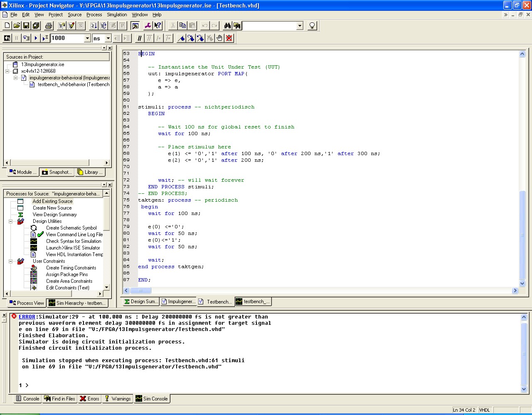Click the hand icon in simulation toolbar
The image size is (532, 415).
pos(219,38)
